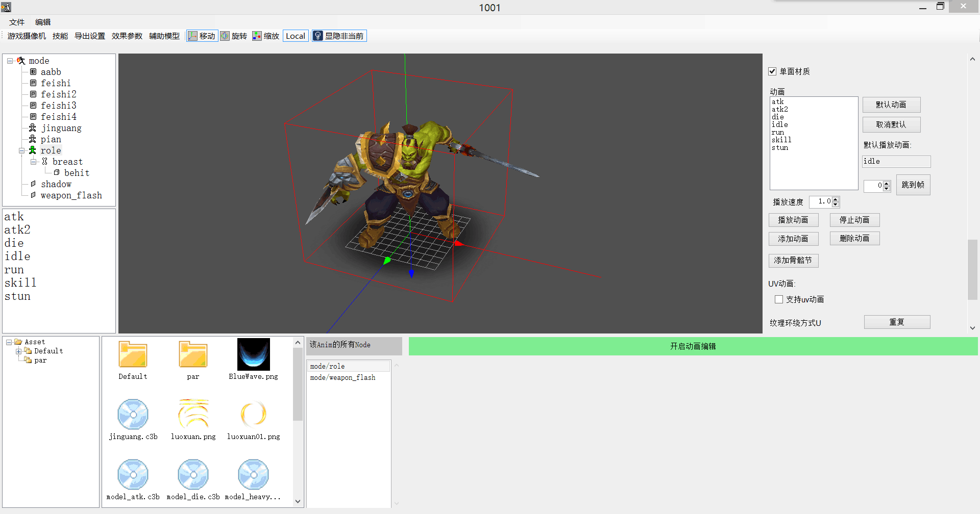Select the model_heavy file icon
This screenshot has width=980, height=514.
coord(253,475)
